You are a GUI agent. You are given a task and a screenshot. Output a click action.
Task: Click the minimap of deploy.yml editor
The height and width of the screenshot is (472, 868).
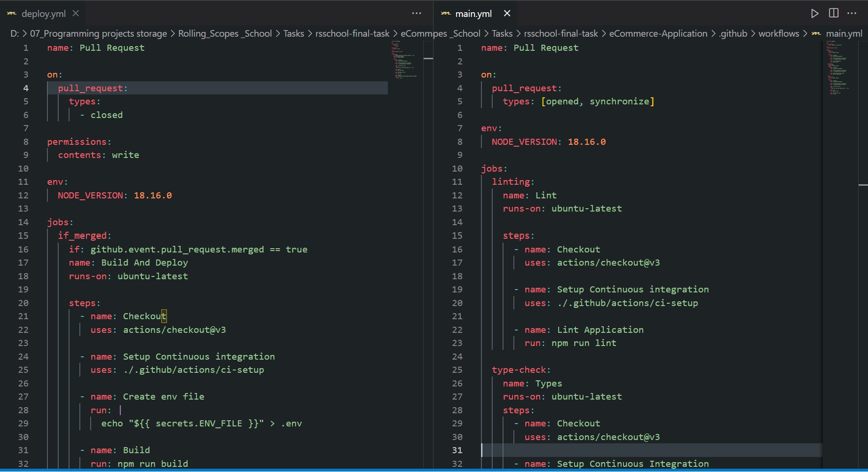click(403, 60)
